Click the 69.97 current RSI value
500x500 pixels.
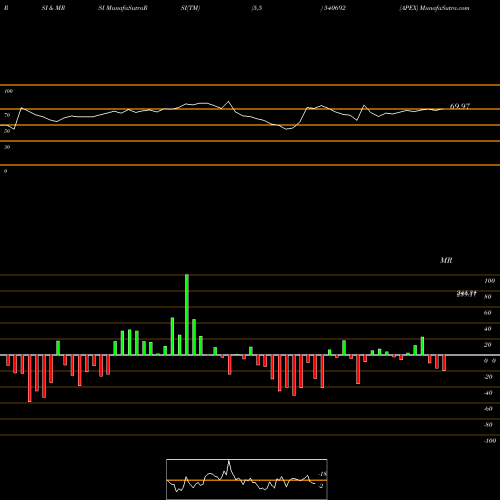(460, 106)
